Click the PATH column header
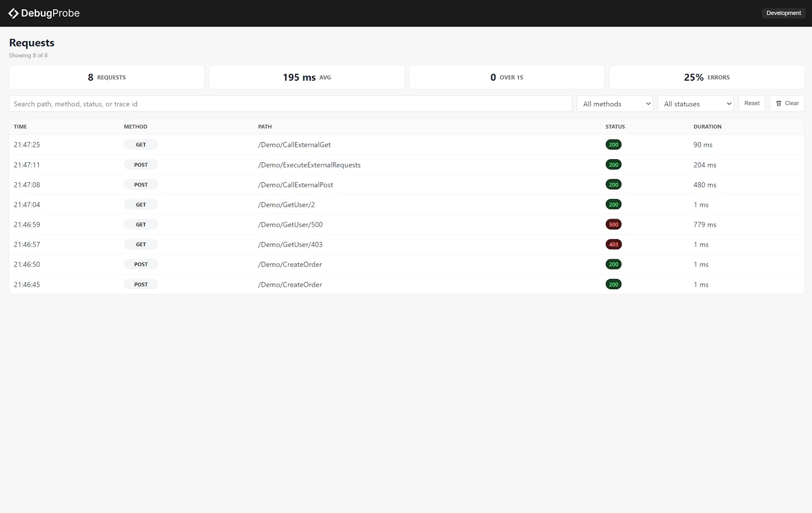 click(x=265, y=127)
